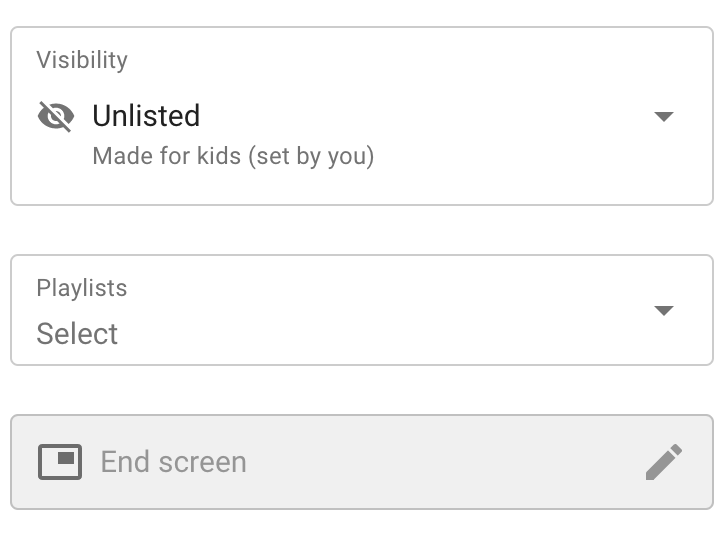Viewport: 724px width, 544px height.
Task: Expand the Visibility dropdown arrow
Action: tap(664, 117)
